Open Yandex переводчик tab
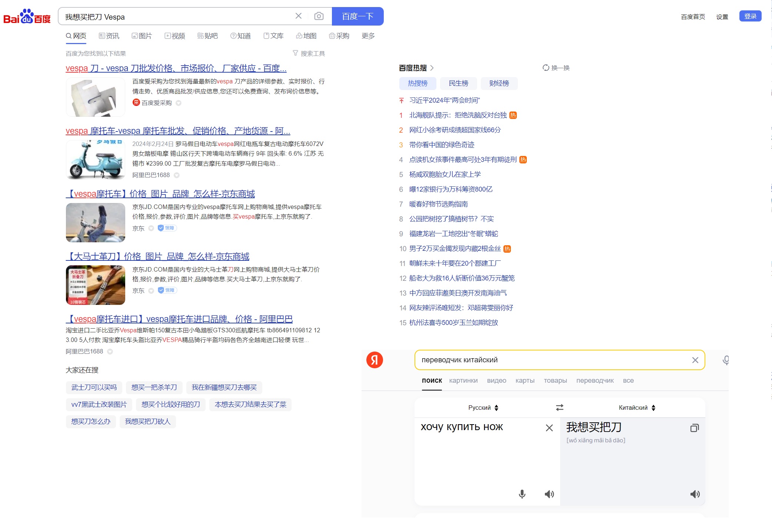772x532 pixels. coord(595,380)
